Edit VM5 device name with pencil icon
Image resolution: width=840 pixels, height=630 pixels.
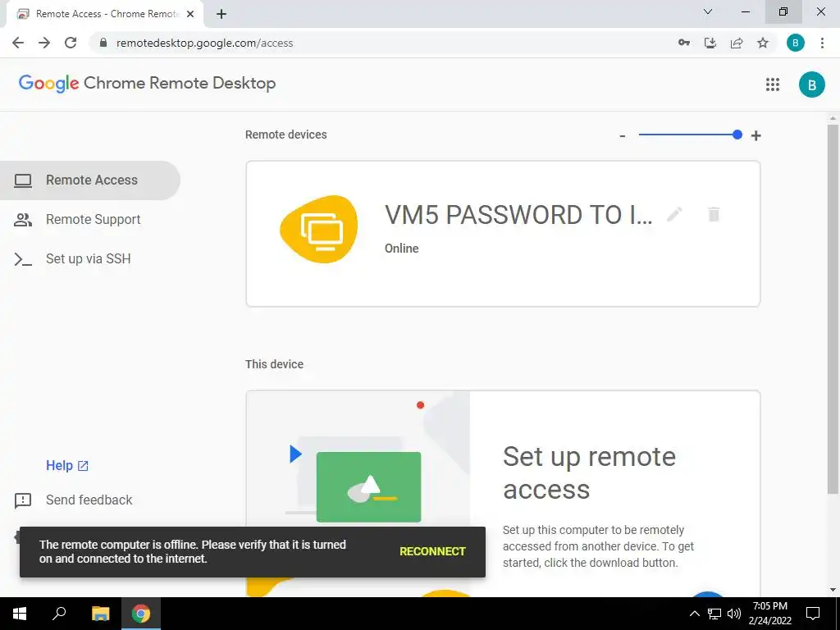click(x=674, y=214)
